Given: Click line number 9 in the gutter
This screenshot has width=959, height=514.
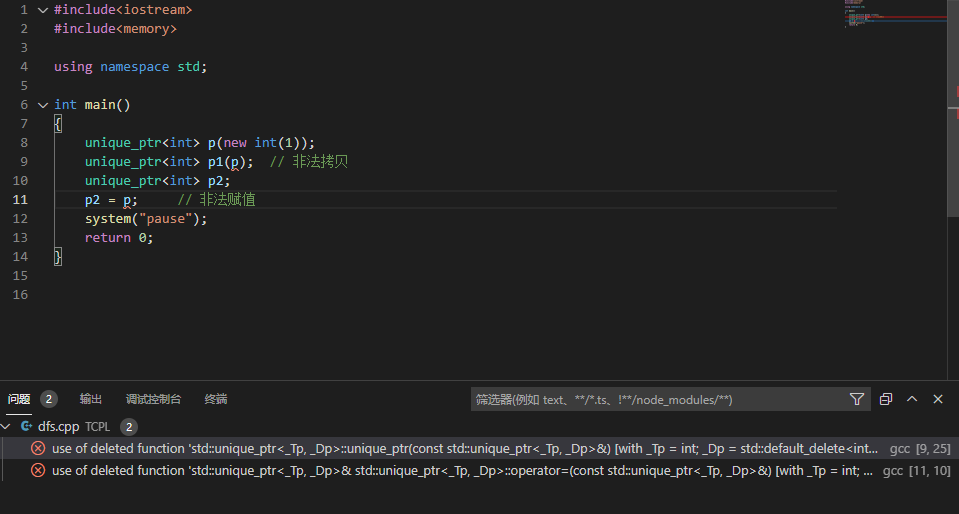Looking at the screenshot, I should point(24,162).
